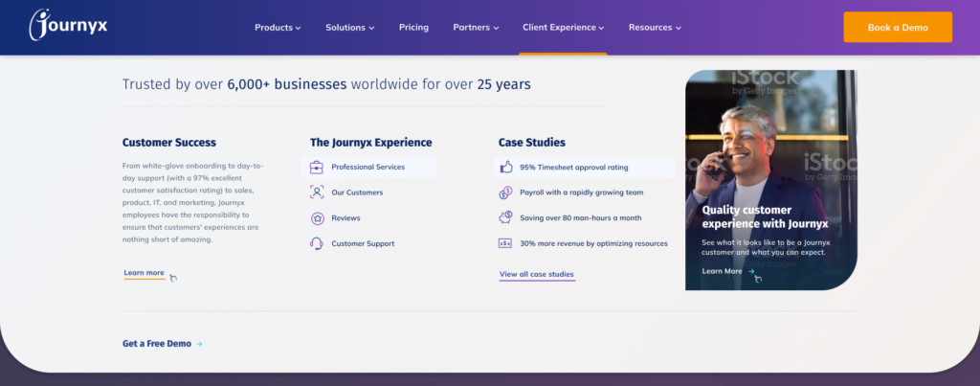Click the star badge icon beside Reviews
The height and width of the screenshot is (386, 980).
(x=317, y=218)
